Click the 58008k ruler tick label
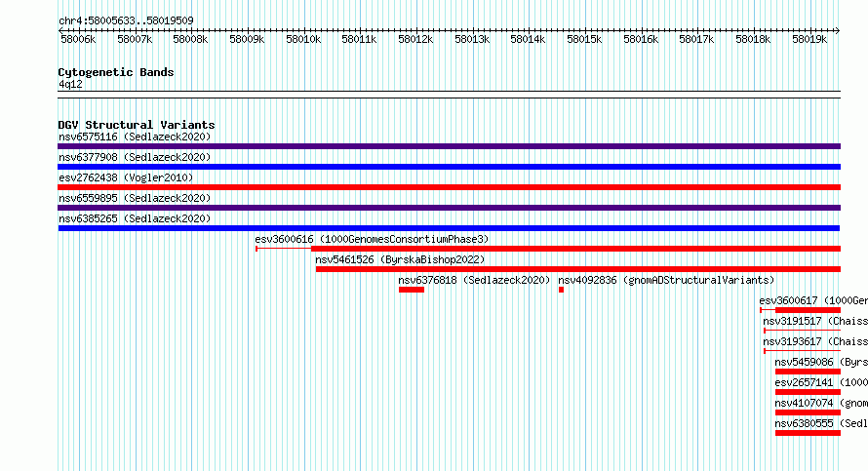Viewport: 868px width, 471px height. [x=190, y=39]
